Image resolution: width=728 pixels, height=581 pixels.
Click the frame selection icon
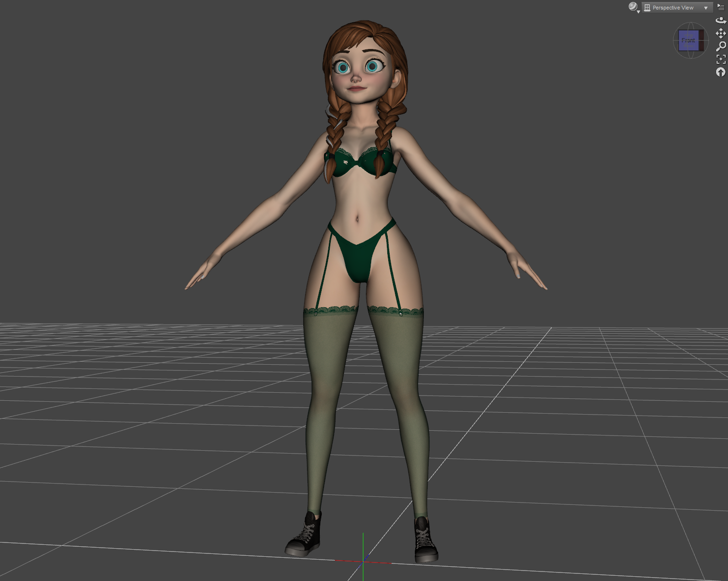point(721,59)
